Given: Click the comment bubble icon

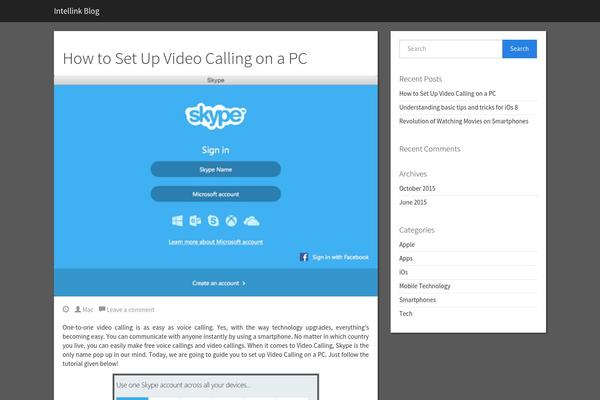Looking at the screenshot, I should click(102, 309).
